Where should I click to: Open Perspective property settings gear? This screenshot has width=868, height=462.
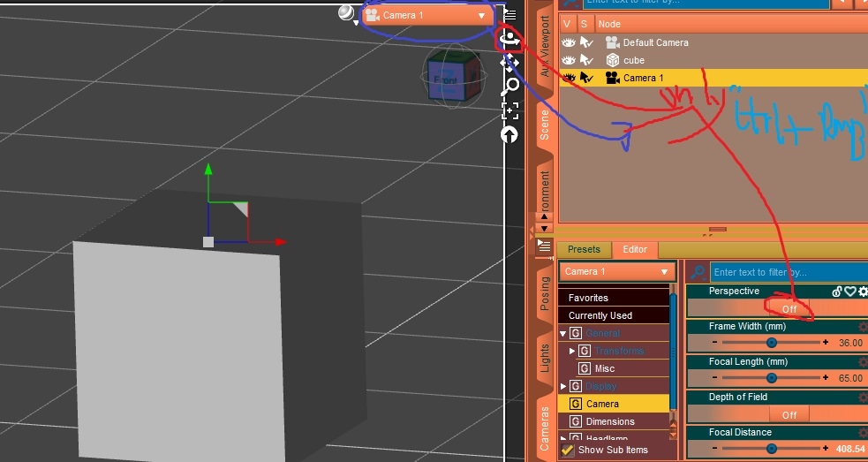click(x=863, y=292)
